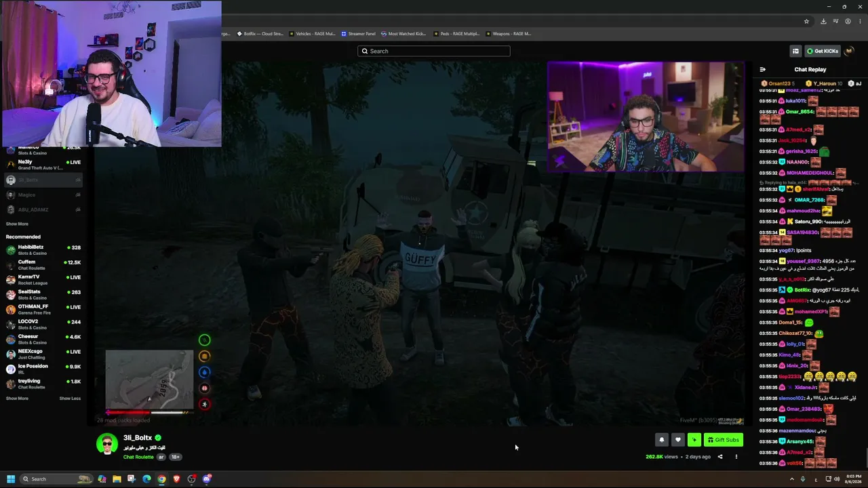Open SealStats channel in Recommended
The height and width of the screenshot is (488, 868).
pos(43,294)
